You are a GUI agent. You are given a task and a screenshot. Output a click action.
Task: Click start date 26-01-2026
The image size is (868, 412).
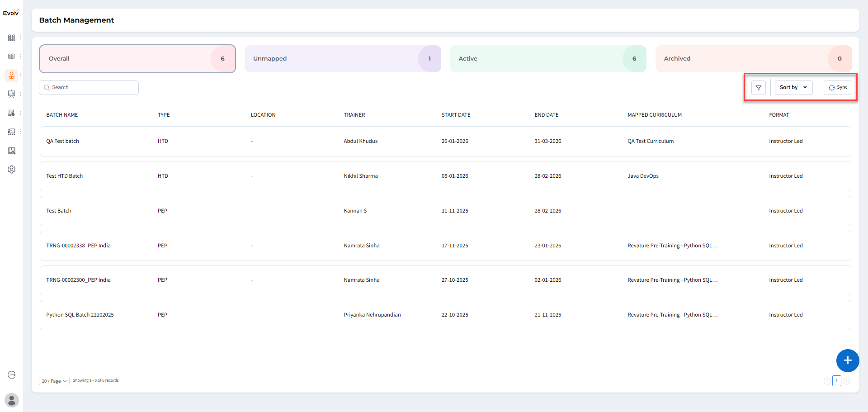[x=455, y=141]
